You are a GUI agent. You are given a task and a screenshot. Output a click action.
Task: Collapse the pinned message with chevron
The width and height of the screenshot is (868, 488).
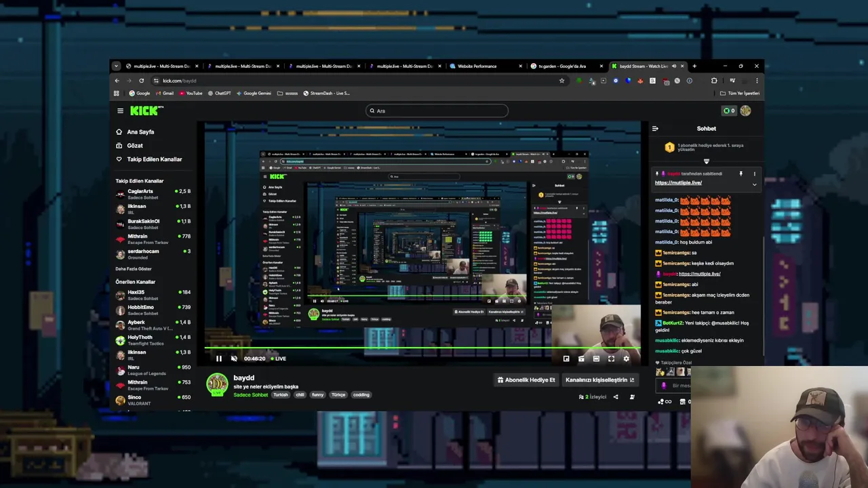point(754,184)
